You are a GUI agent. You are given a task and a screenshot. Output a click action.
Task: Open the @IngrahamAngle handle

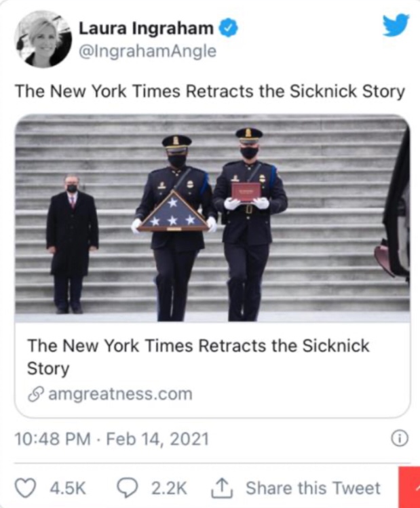pos(147,51)
